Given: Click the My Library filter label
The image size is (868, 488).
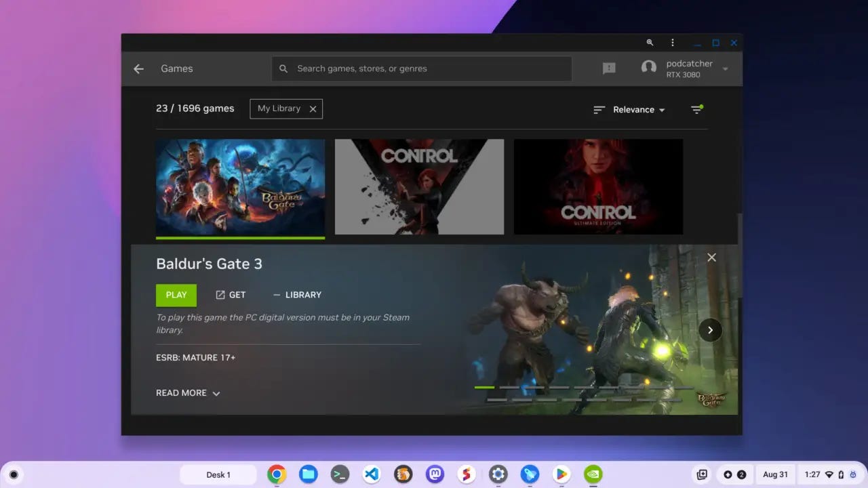Looking at the screenshot, I should [x=279, y=108].
